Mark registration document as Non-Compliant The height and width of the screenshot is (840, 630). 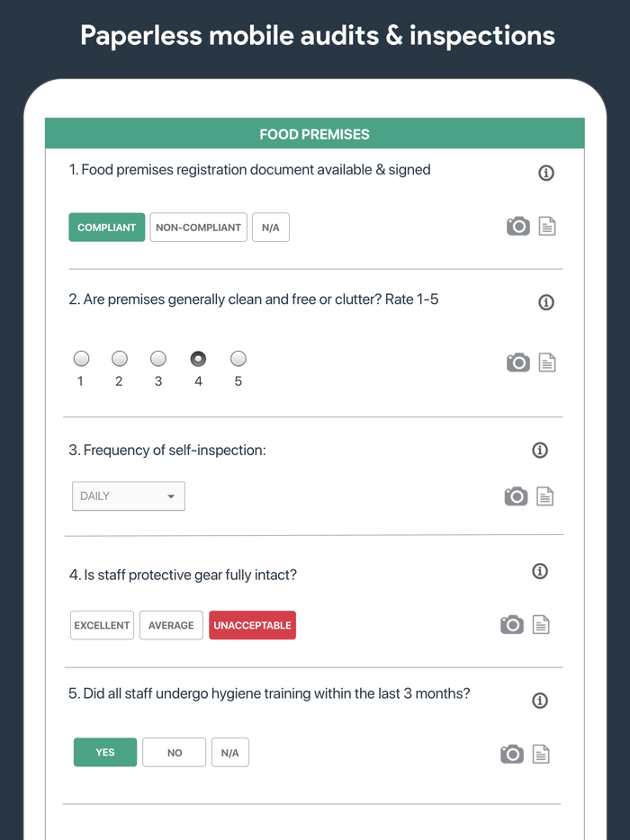coord(198,228)
